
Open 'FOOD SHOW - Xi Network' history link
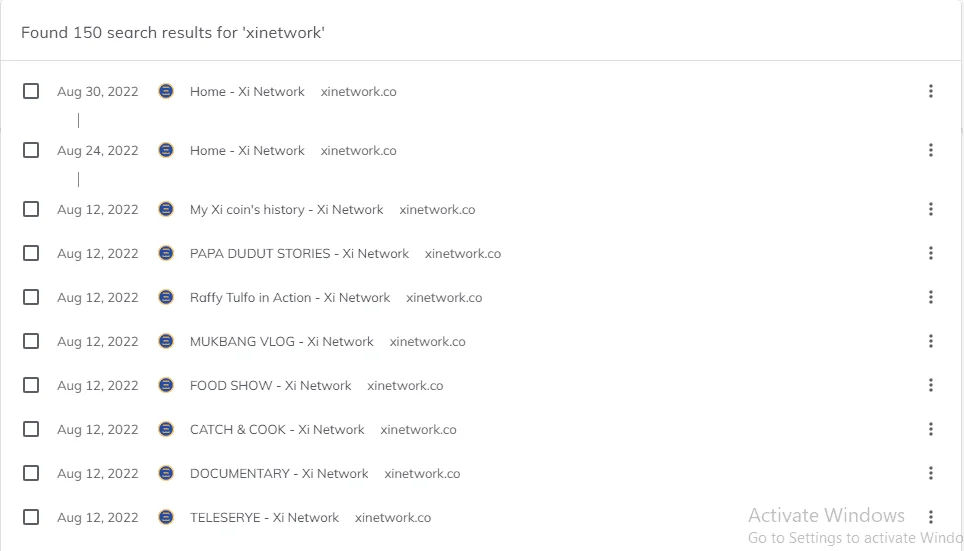pyautogui.click(x=271, y=386)
